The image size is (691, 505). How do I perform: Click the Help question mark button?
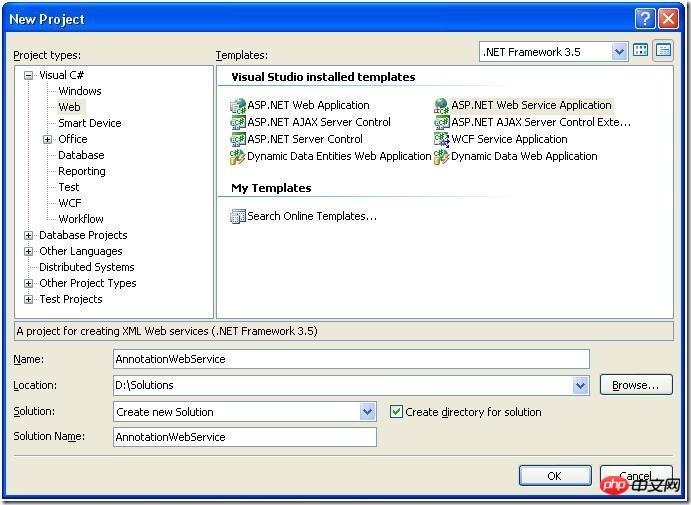pyautogui.click(x=645, y=19)
